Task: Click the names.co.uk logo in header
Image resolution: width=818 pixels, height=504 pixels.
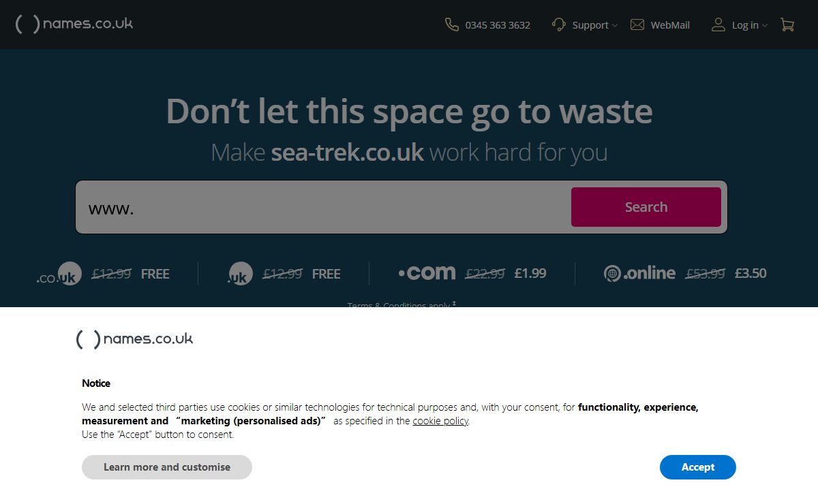Action: pyautogui.click(x=74, y=25)
